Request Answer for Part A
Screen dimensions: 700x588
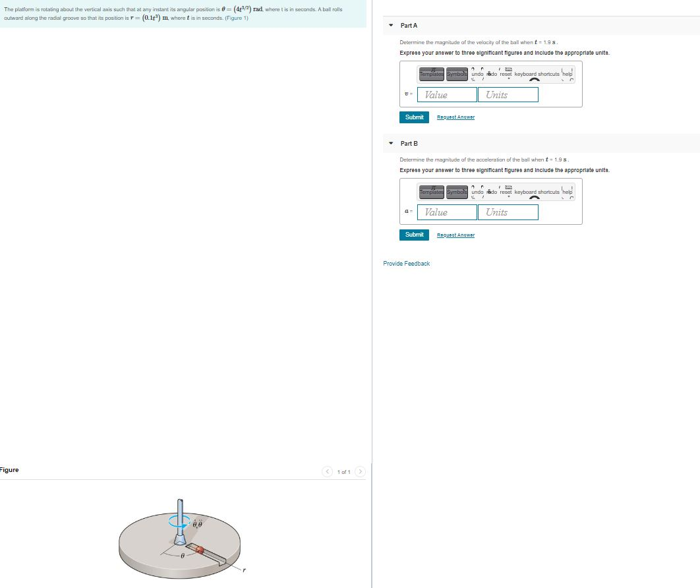(455, 117)
